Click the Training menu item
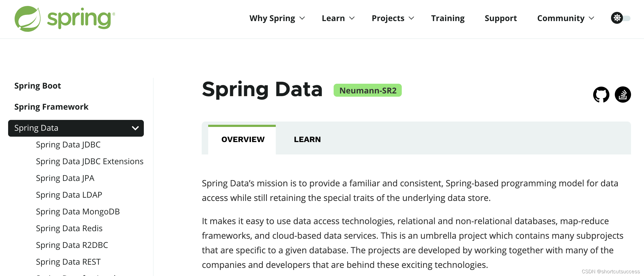 448,18
